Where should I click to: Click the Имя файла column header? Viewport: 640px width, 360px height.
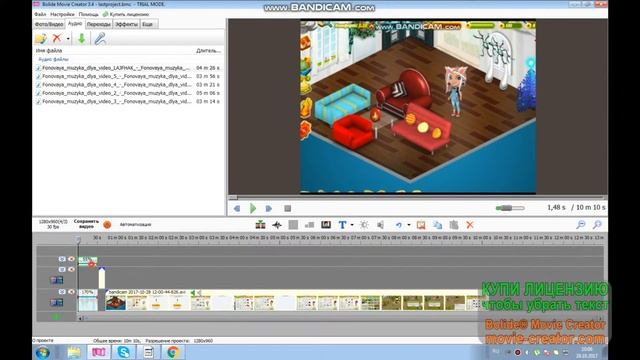(x=49, y=51)
